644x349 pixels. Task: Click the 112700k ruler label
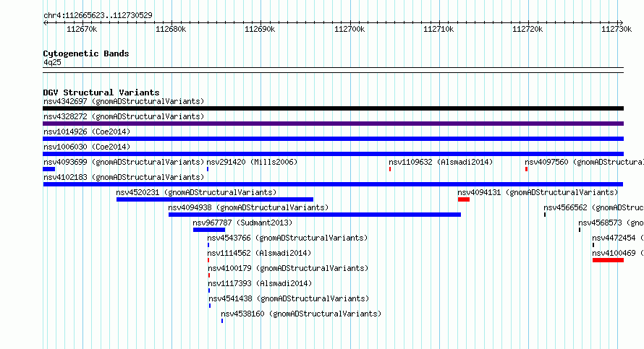tap(349, 29)
